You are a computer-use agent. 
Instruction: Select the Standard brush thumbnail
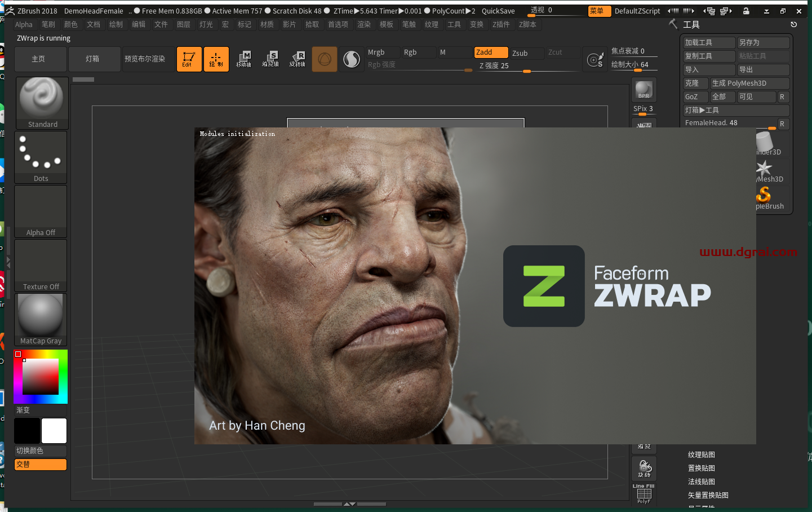tap(42, 103)
